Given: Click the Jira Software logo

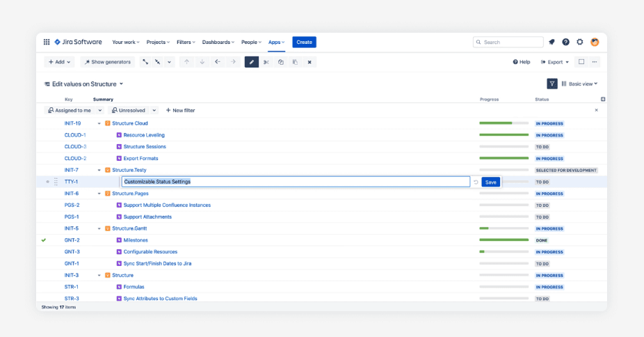Looking at the screenshot, I should coord(78,42).
